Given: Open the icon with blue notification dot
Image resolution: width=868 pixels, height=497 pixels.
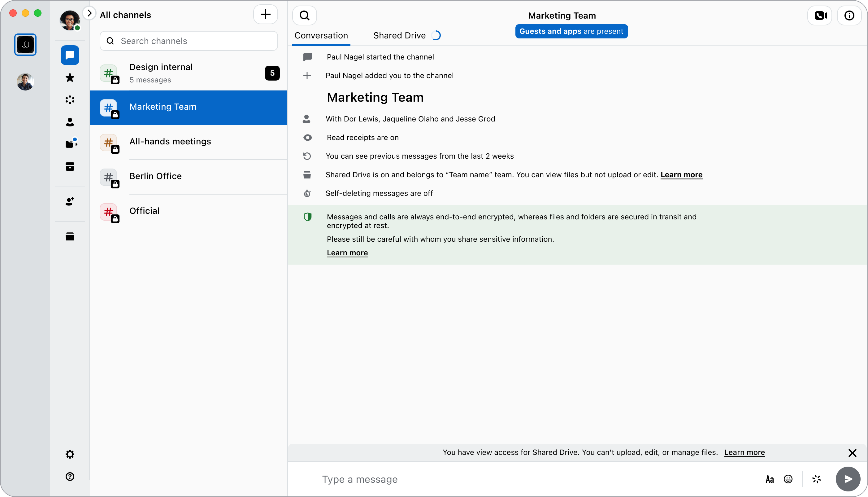Looking at the screenshot, I should point(71,143).
